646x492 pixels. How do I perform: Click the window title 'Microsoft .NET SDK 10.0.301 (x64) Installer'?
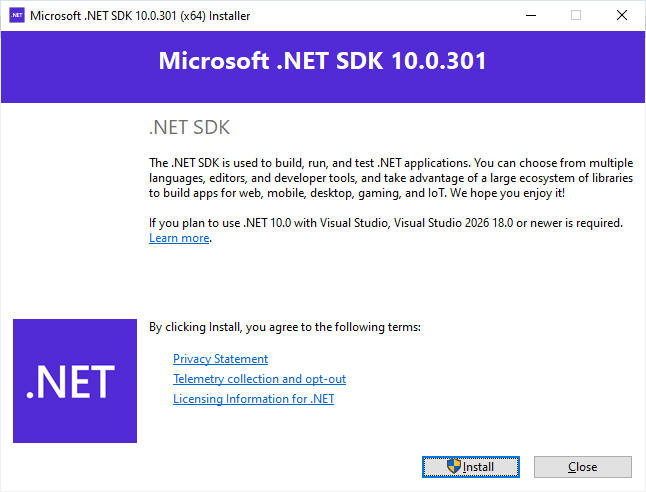(140, 16)
